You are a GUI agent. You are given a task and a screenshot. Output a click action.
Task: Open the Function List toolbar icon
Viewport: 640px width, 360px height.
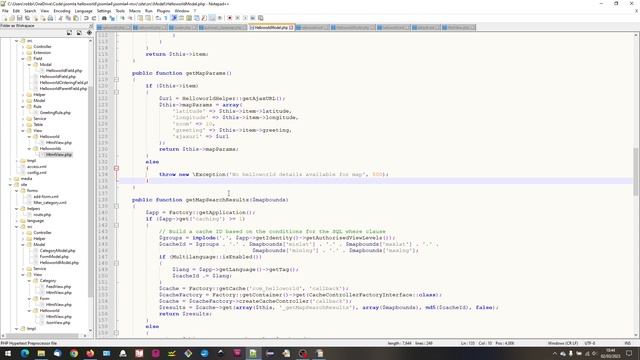coord(204,18)
